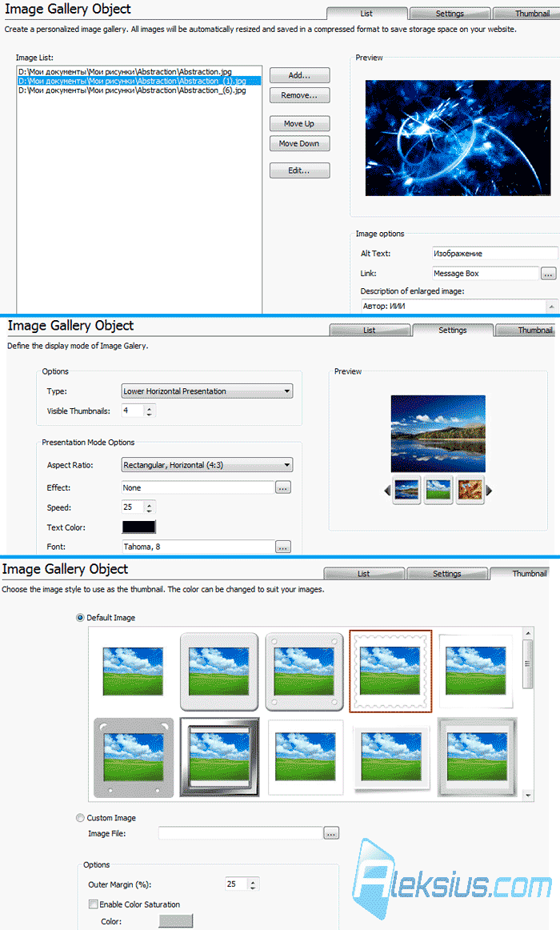
Task: Open Effect selection dialog button
Action: tap(283, 487)
